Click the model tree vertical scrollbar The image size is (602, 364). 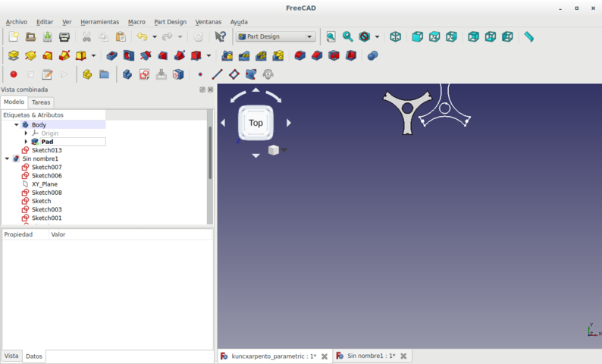pyautogui.click(x=210, y=152)
